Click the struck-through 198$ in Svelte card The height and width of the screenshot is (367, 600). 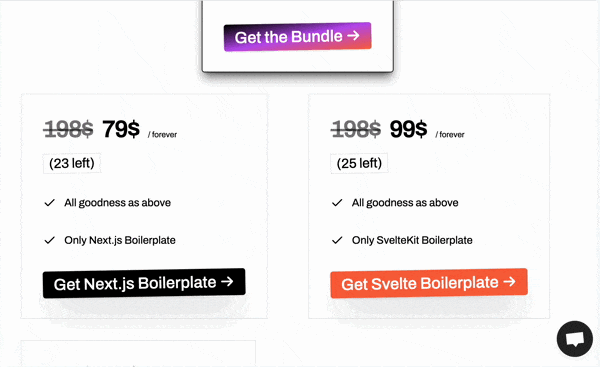coord(356,129)
